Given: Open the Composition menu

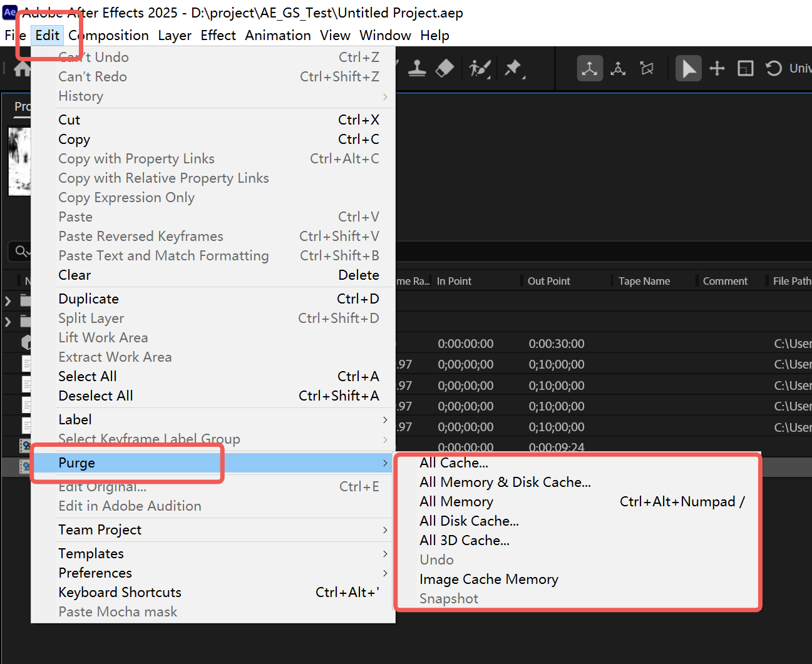Looking at the screenshot, I should (x=109, y=35).
